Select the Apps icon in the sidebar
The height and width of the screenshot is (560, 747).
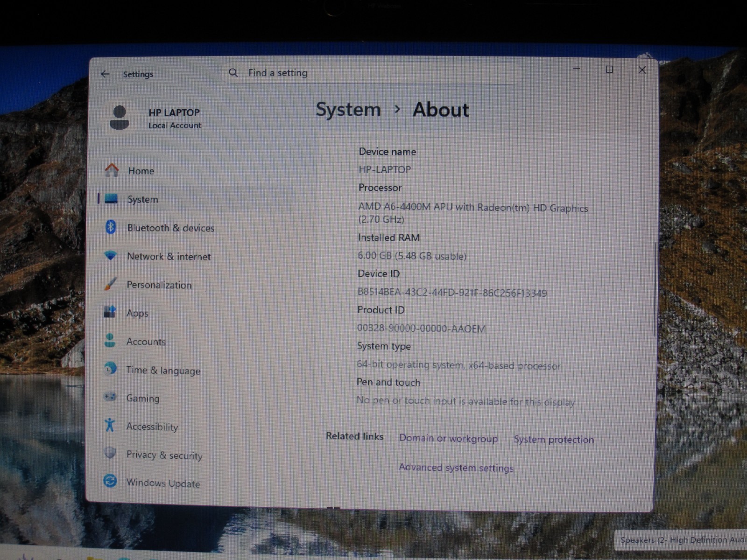pos(110,312)
